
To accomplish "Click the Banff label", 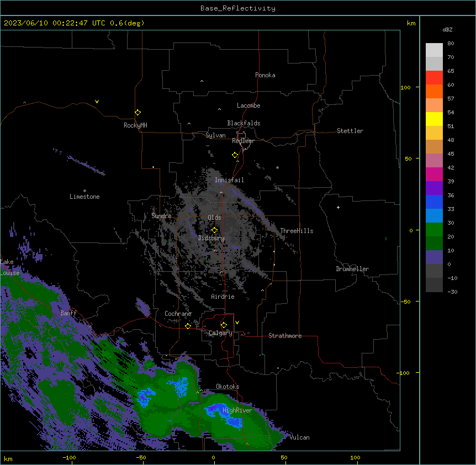I will 68,313.
